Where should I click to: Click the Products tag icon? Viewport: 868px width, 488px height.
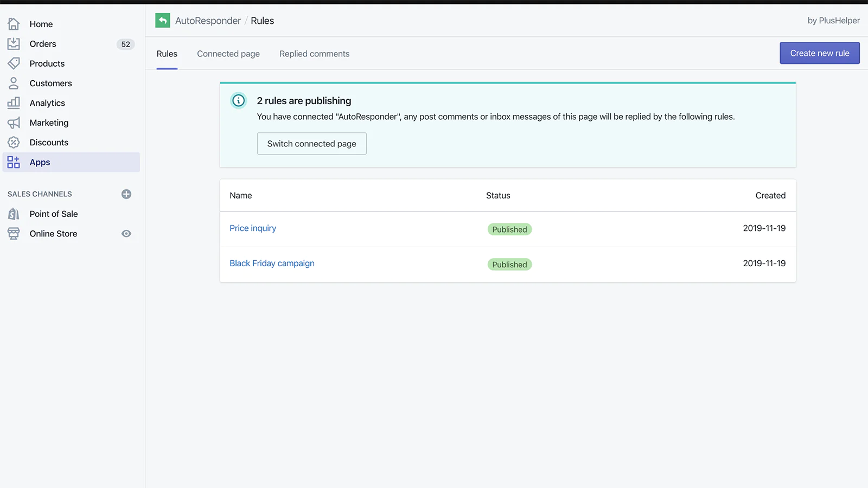tap(14, 63)
